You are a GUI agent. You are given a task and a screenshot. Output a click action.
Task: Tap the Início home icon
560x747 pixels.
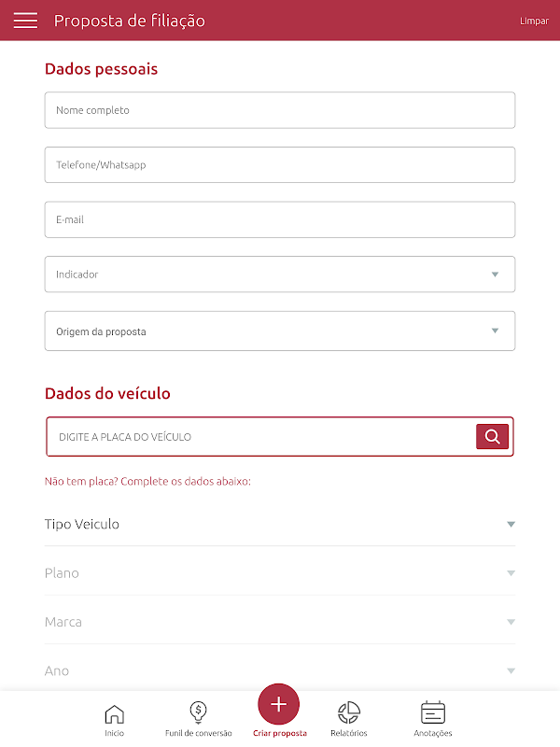(x=114, y=714)
